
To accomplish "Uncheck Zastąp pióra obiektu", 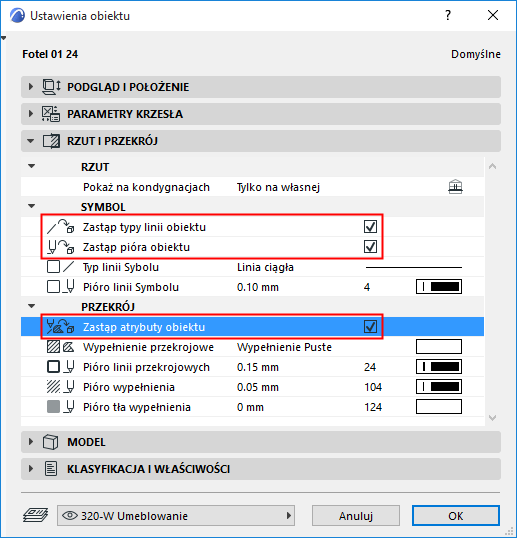I will 370,247.
